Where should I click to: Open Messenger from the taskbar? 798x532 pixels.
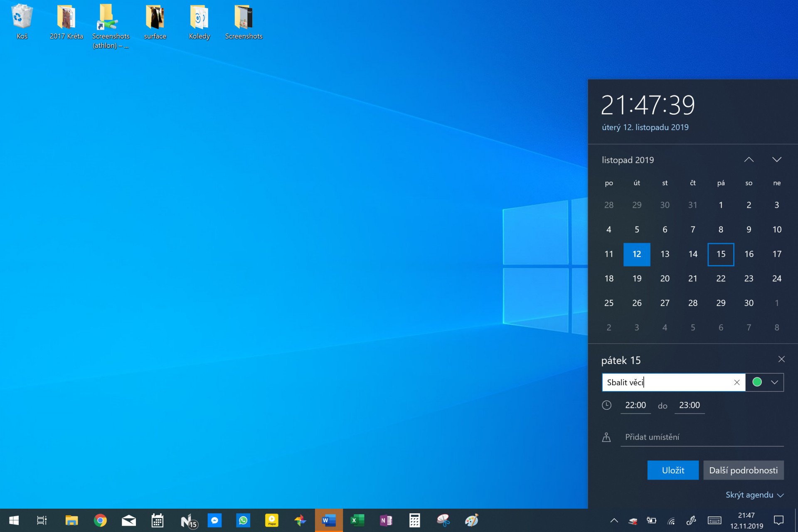[215, 520]
